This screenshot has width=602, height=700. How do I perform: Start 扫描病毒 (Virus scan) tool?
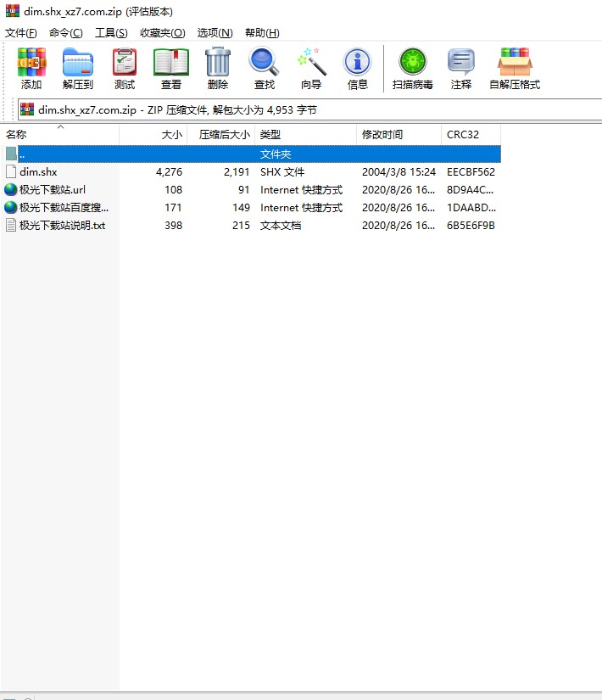coord(413,68)
